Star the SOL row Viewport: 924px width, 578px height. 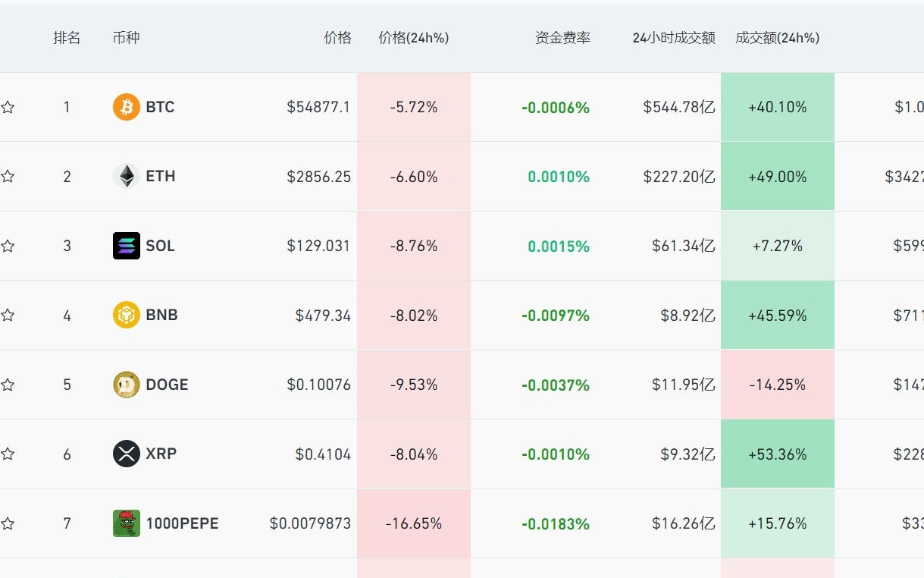[x=8, y=246]
